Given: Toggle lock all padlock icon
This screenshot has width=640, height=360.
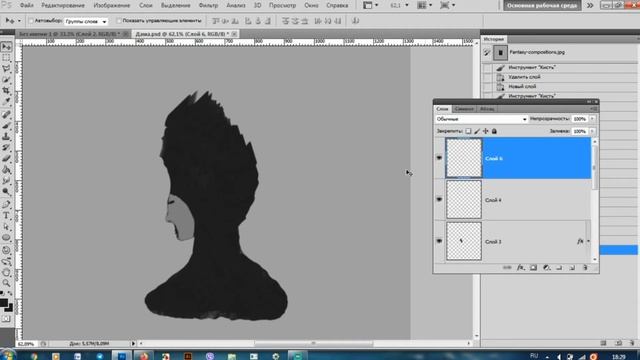Looking at the screenshot, I should [494, 131].
